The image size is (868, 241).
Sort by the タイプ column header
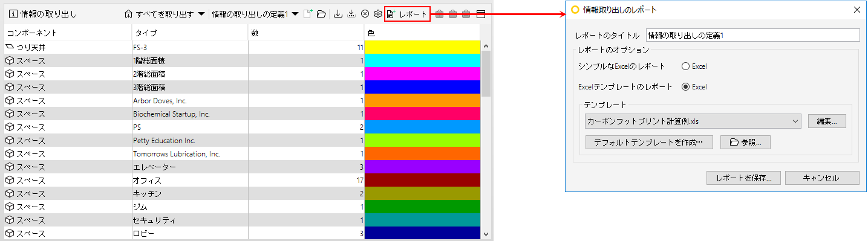(190, 33)
